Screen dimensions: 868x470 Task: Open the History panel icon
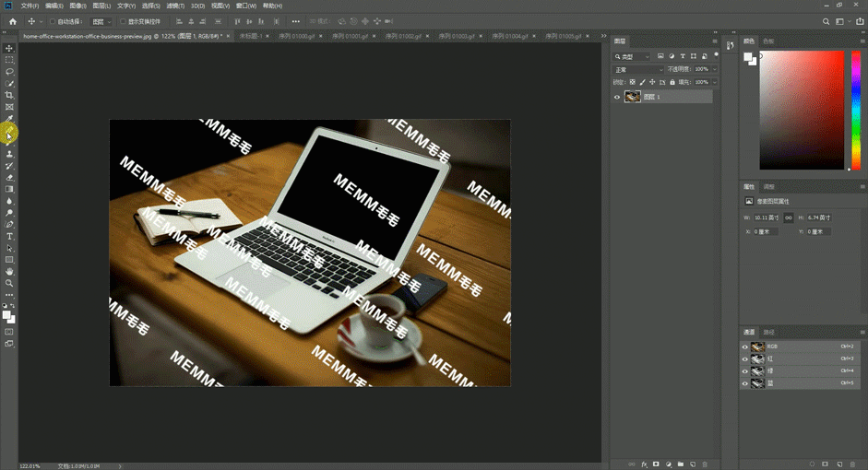(730, 45)
